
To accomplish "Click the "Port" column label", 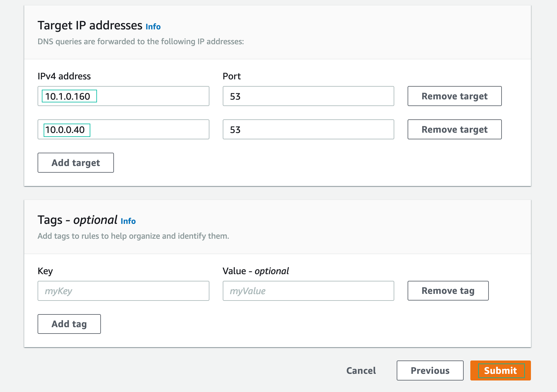I will pos(232,76).
